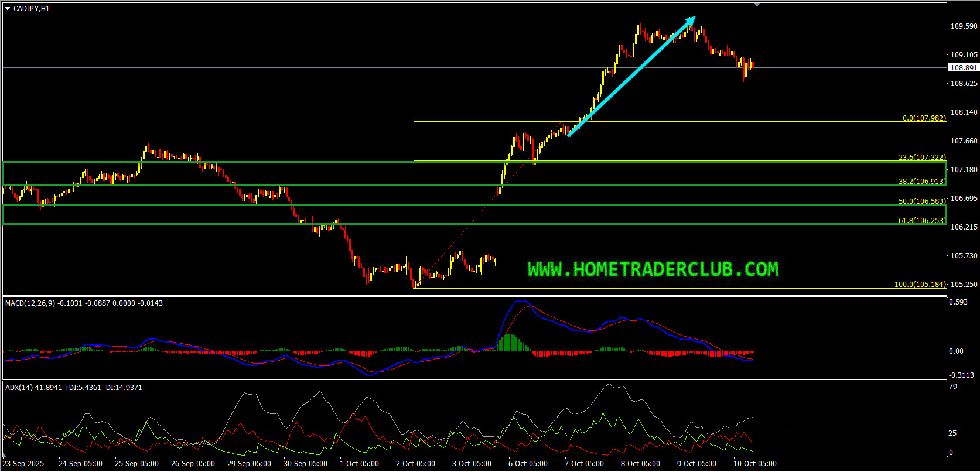
Task: Click the WWW.HOMETRADERCLUB.COM watermark text
Action: click(653, 269)
